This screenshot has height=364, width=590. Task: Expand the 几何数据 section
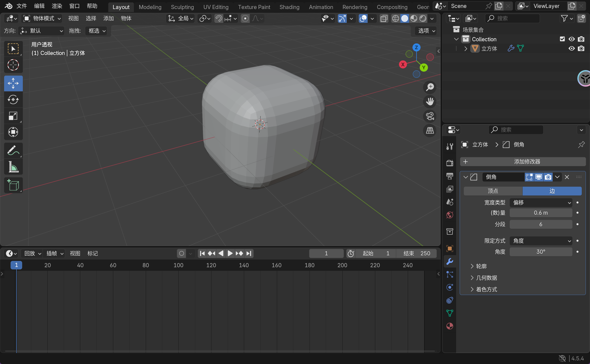pos(486,278)
